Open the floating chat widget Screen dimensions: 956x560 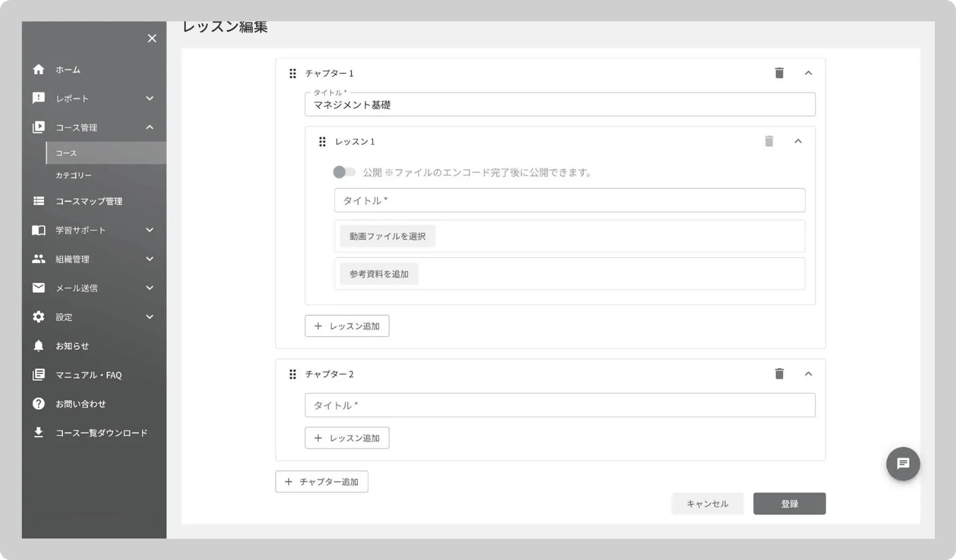pos(903,463)
